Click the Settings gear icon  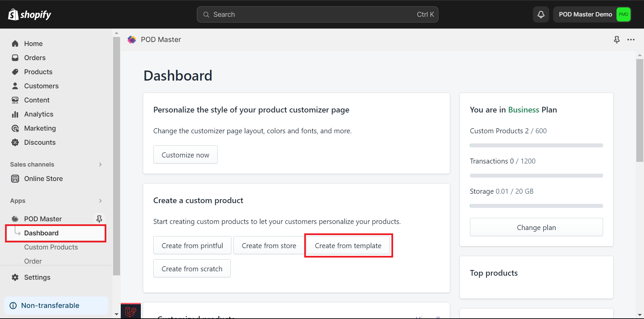(x=15, y=277)
